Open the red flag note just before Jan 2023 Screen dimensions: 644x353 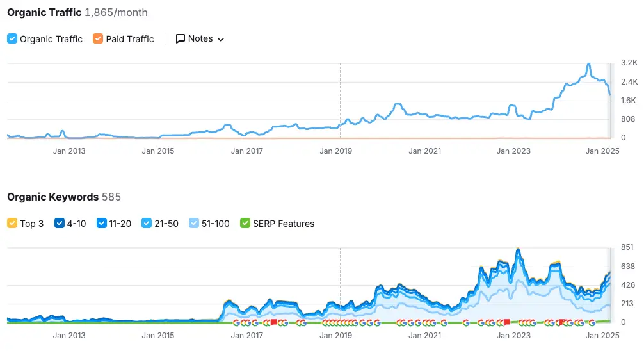click(506, 323)
